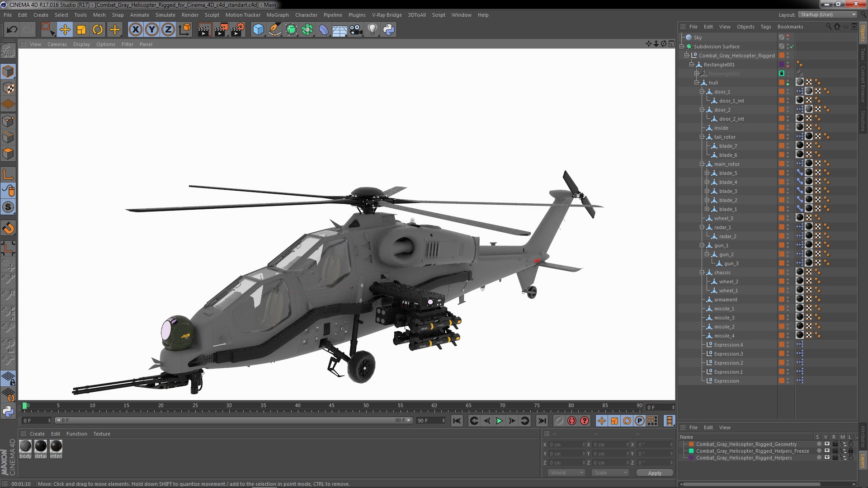Expand the tail_rotor hierarchy

click(x=702, y=136)
